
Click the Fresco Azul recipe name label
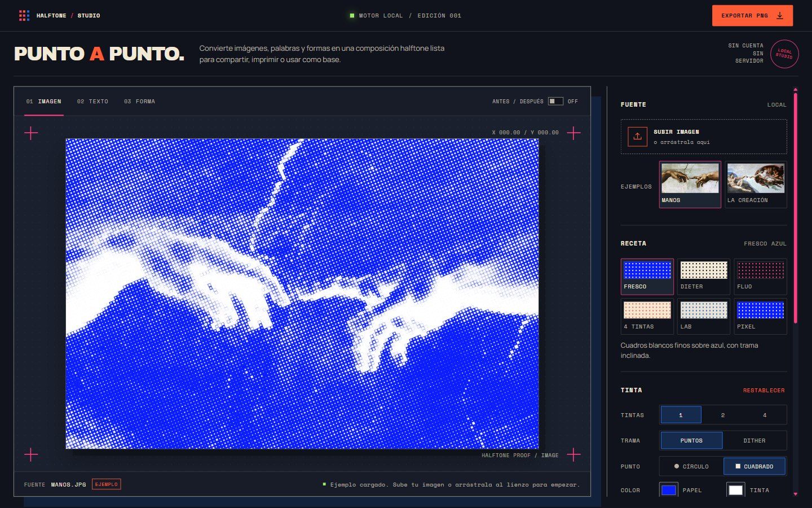point(765,244)
